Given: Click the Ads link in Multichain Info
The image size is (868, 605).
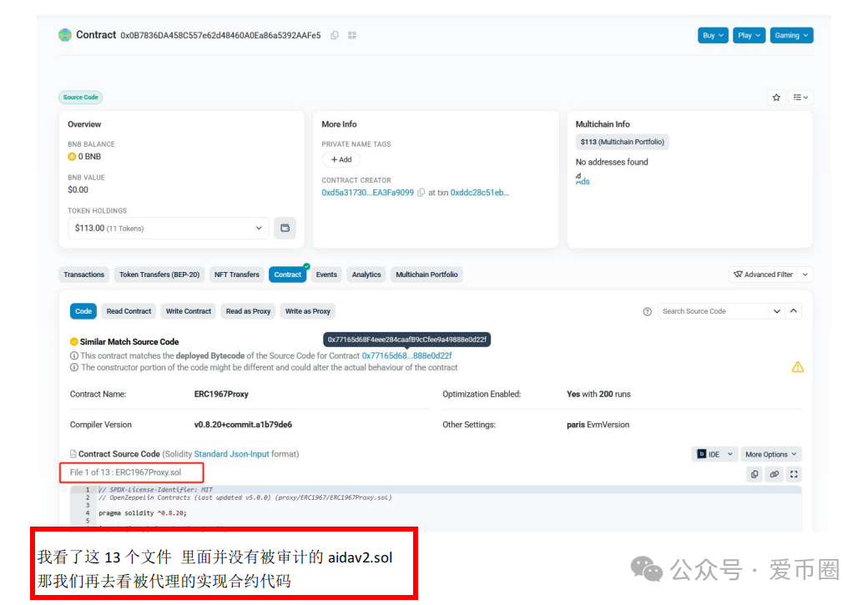Looking at the screenshot, I should tap(583, 180).
